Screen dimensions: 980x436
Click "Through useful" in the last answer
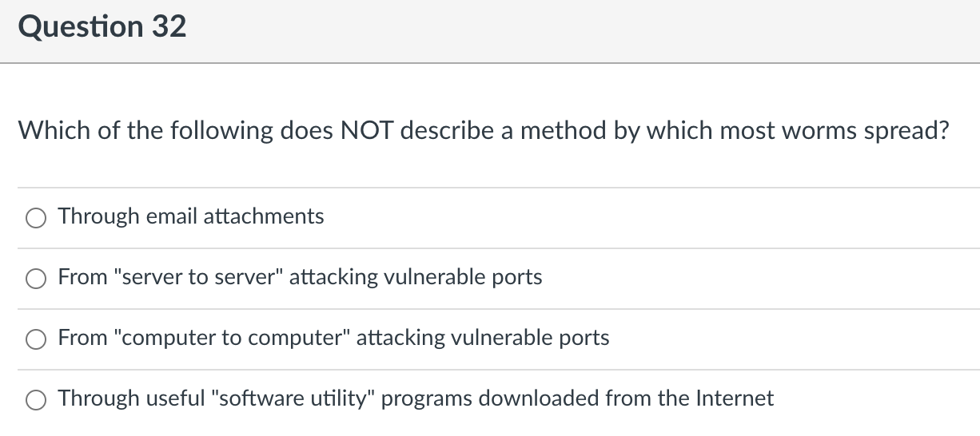132,398
